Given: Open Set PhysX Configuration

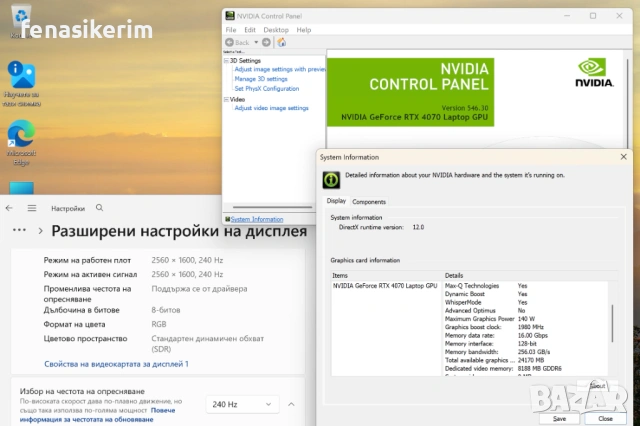Looking at the screenshot, I should 267,89.
